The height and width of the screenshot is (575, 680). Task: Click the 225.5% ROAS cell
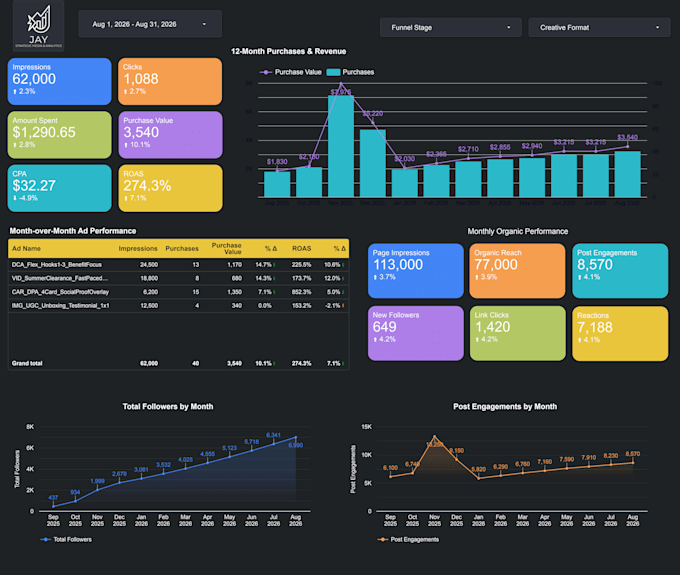tap(301, 265)
